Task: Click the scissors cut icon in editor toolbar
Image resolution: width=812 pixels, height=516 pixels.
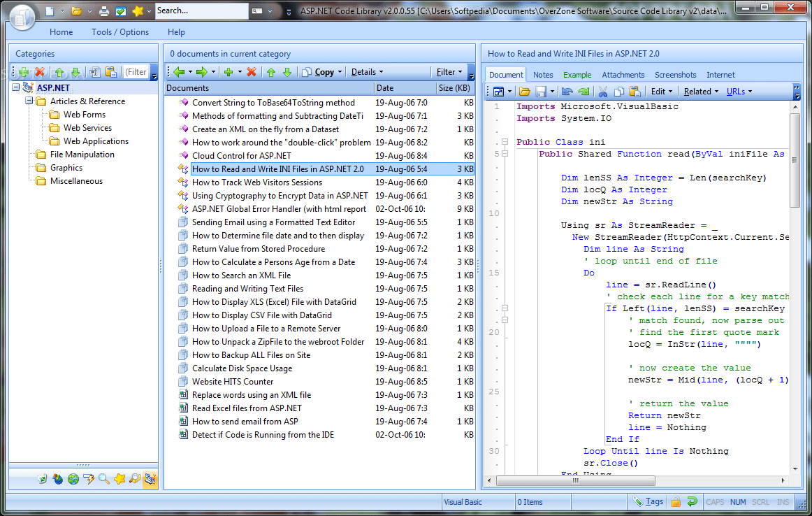Action: coord(603,92)
